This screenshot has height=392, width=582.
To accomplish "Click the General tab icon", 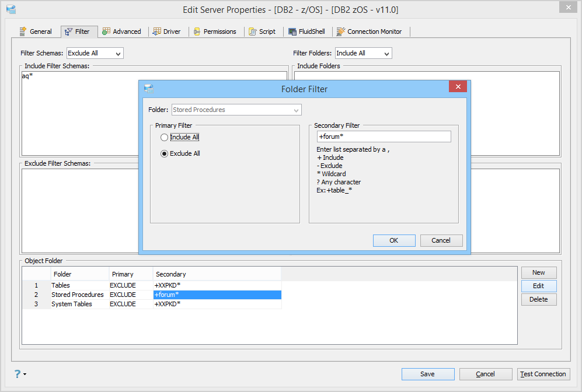I will 23,32.
